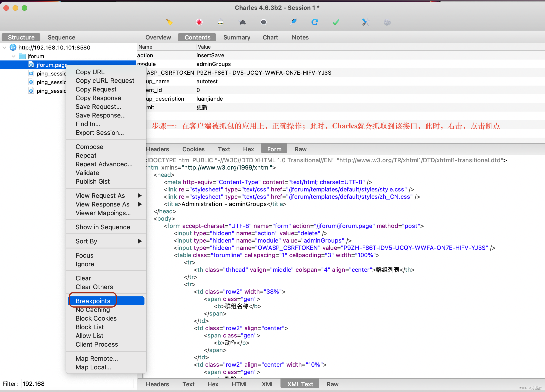Toggle throttling turtle icon
Viewport: 545px width, 392px height.
(x=242, y=22)
